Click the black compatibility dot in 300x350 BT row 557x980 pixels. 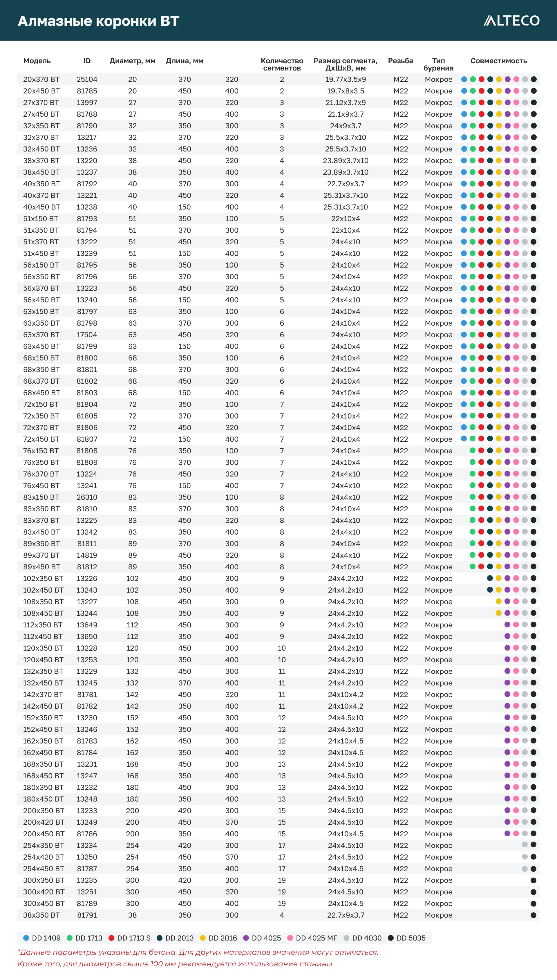pyautogui.click(x=533, y=880)
